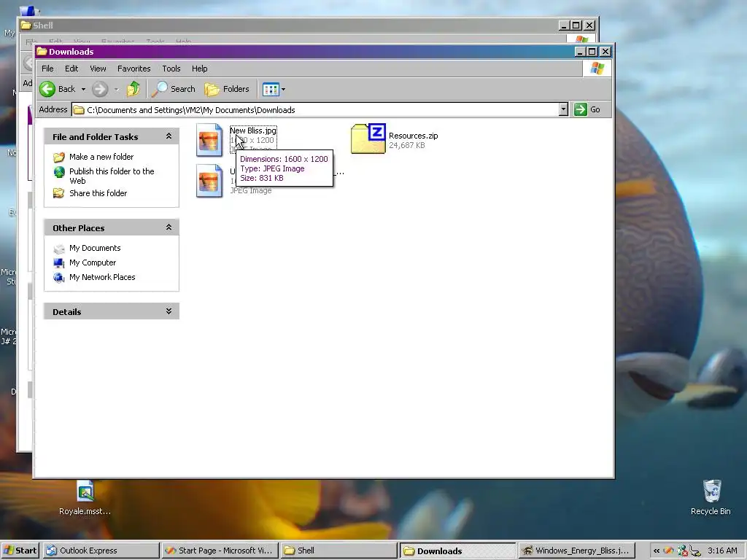Image resolution: width=747 pixels, height=560 pixels.
Task: Open My Network Places link
Action: click(x=102, y=277)
